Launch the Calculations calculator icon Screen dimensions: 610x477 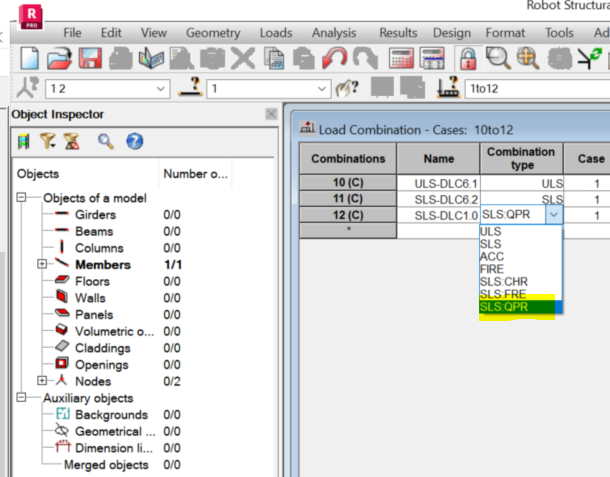(401, 58)
